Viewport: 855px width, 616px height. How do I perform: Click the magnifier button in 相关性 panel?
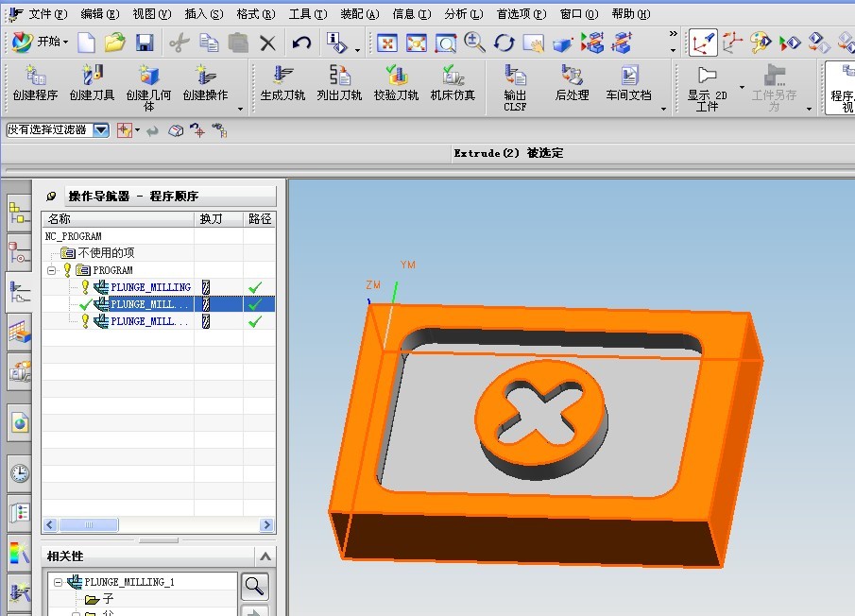pyautogui.click(x=254, y=587)
